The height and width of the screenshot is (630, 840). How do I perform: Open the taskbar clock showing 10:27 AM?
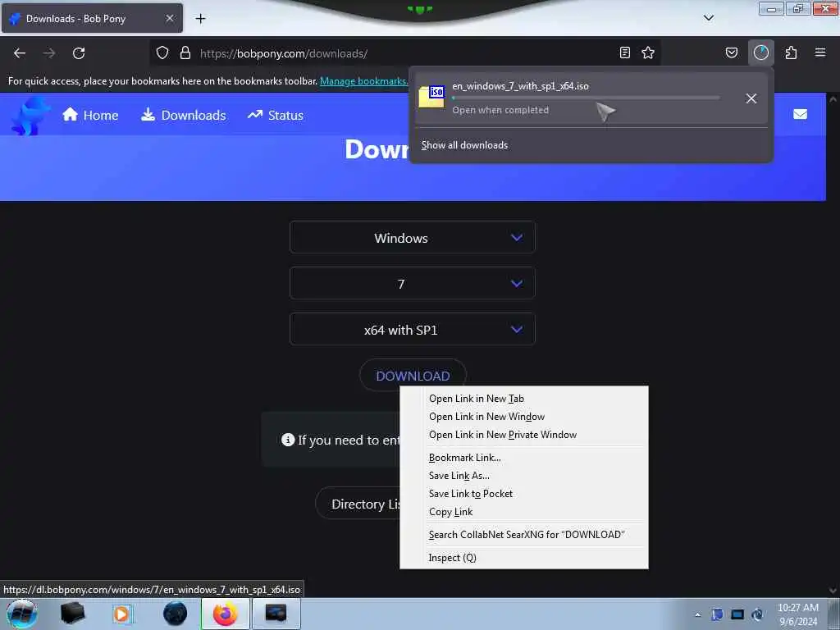tap(798, 614)
